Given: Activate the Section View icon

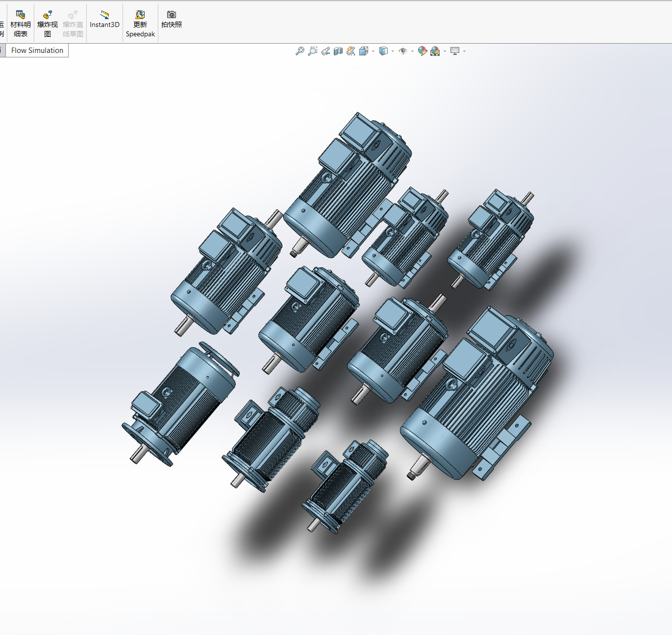Looking at the screenshot, I should (338, 51).
